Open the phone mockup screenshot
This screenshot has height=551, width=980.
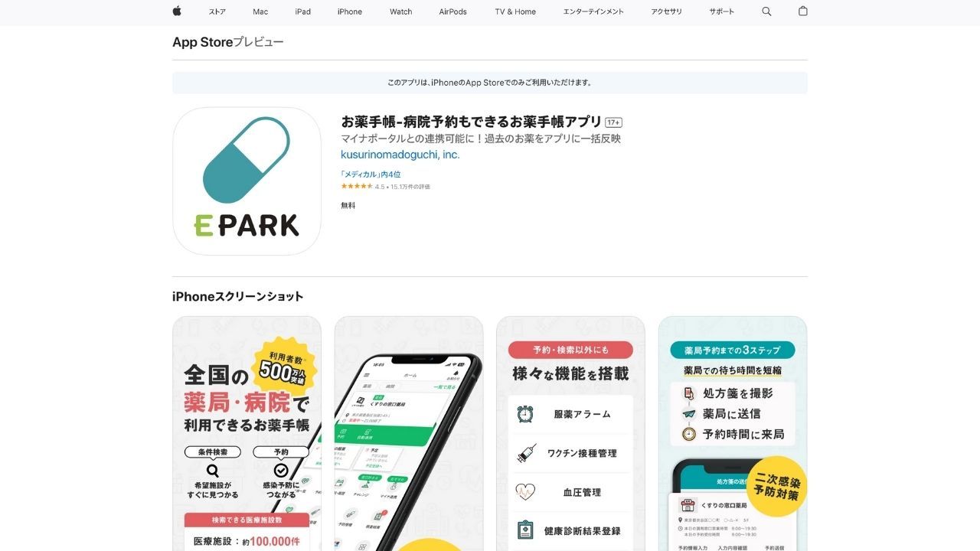409,433
